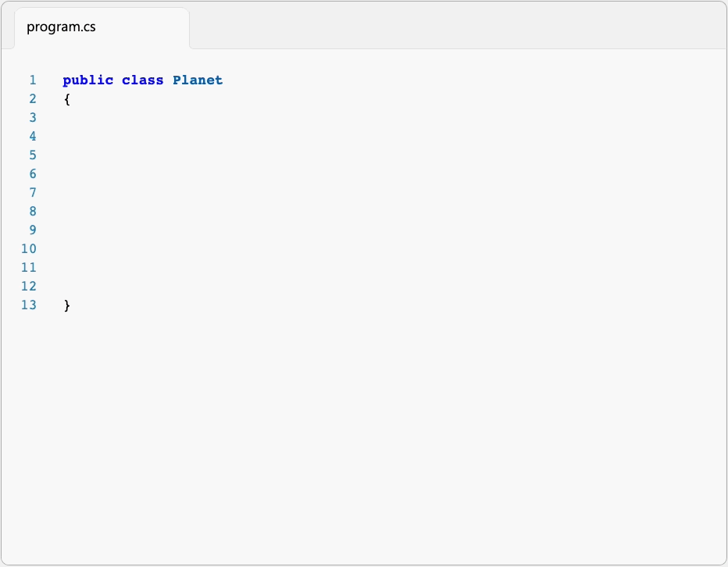Select the program.cs tab
Viewport: 728px width, 567px height.
pyautogui.click(x=102, y=27)
